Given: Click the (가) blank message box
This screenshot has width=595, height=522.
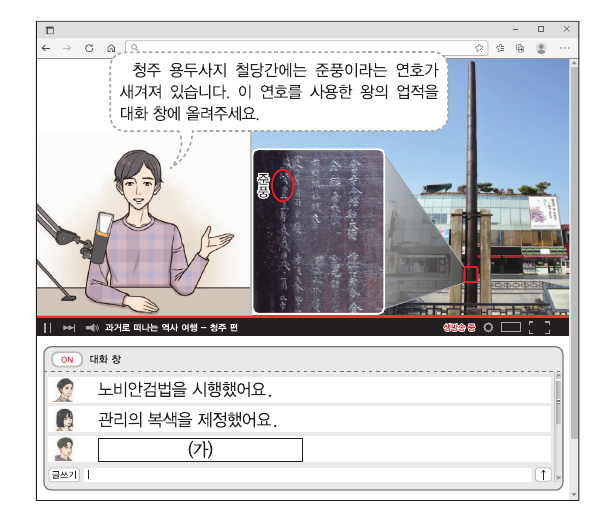Looking at the screenshot, I should point(200,450).
